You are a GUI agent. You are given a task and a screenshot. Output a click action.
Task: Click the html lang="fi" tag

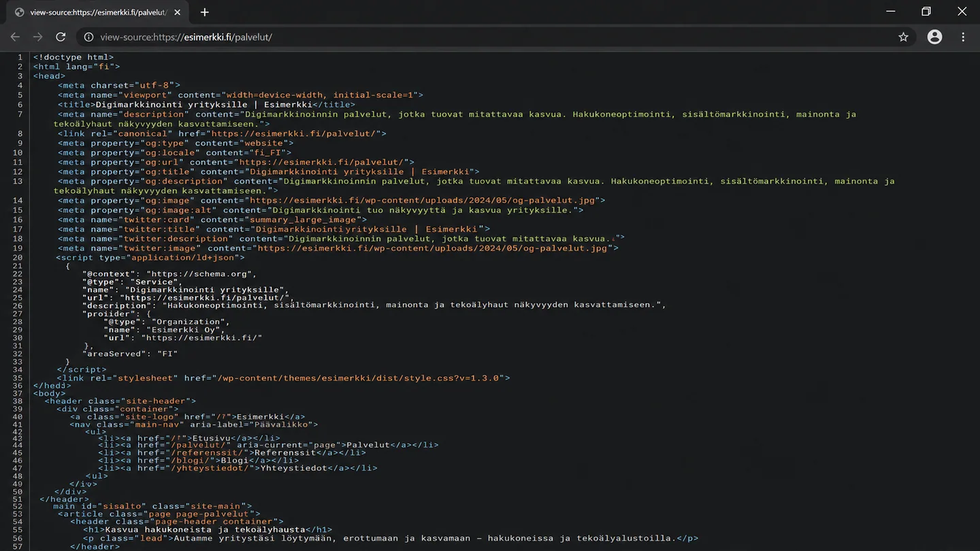click(76, 67)
